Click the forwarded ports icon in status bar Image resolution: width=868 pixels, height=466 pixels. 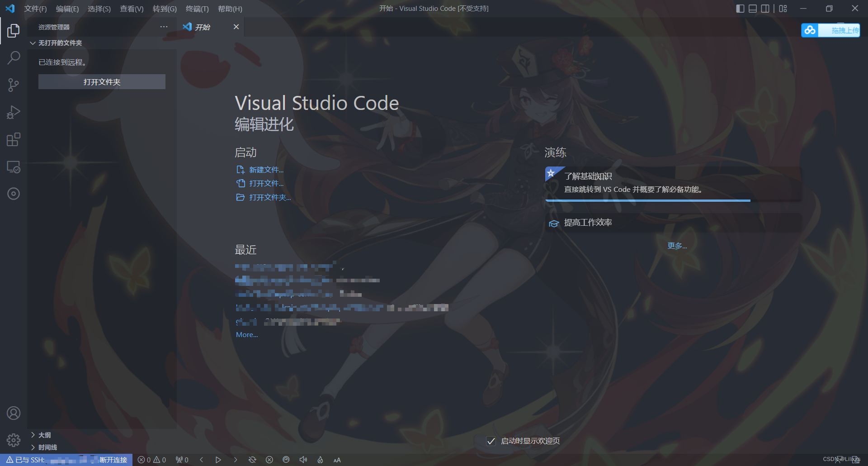182,460
